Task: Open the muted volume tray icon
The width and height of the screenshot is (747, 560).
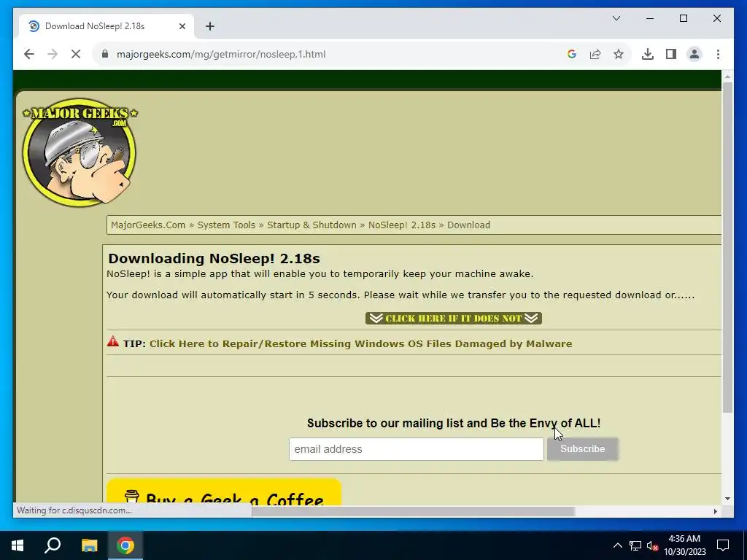Action: [652, 545]
